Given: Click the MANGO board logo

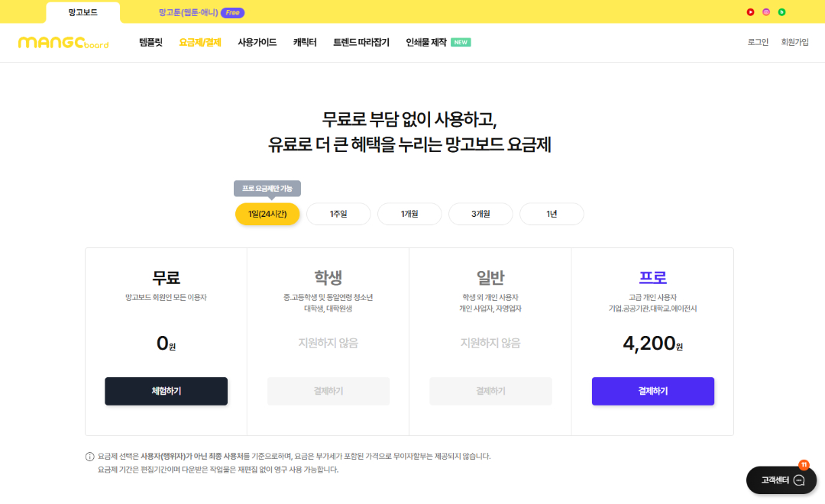Looking at the screenshot, I should coord(63,43).
